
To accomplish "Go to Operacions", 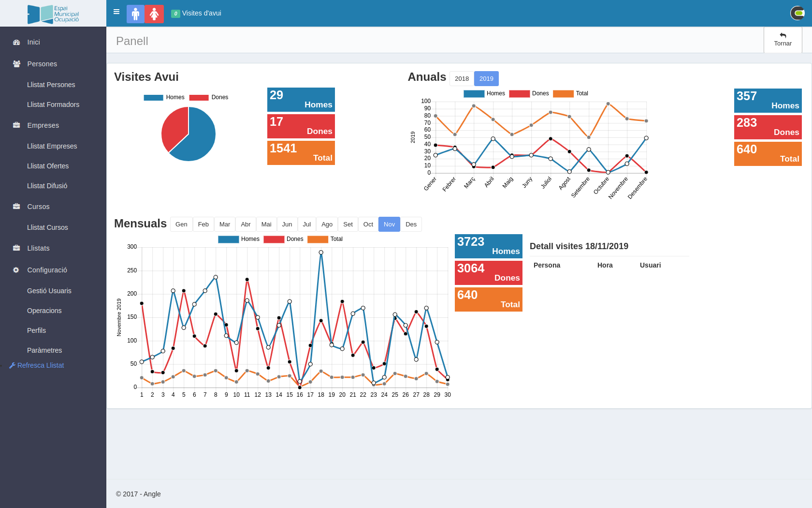I will (44, 311).
